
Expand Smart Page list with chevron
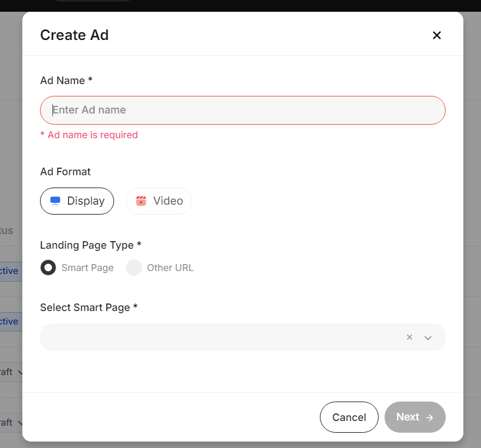[428, 337]
